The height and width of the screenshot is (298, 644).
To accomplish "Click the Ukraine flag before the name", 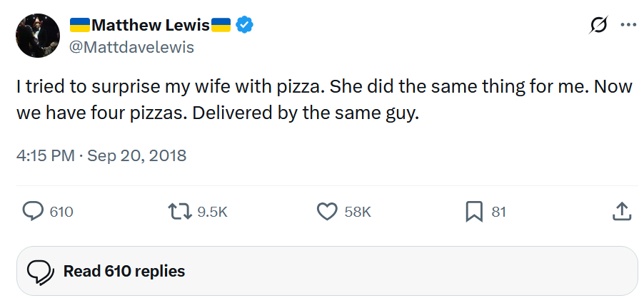I will (x=80, y=25).
